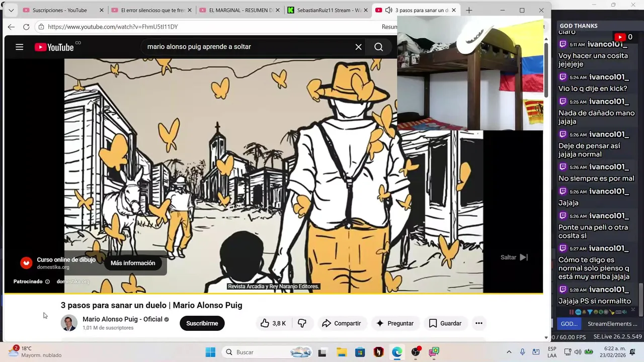Image resolution: width=644 pixels, height=362 pixels.
Task: Click Compartir share button
Action: [x=342, y=323]
